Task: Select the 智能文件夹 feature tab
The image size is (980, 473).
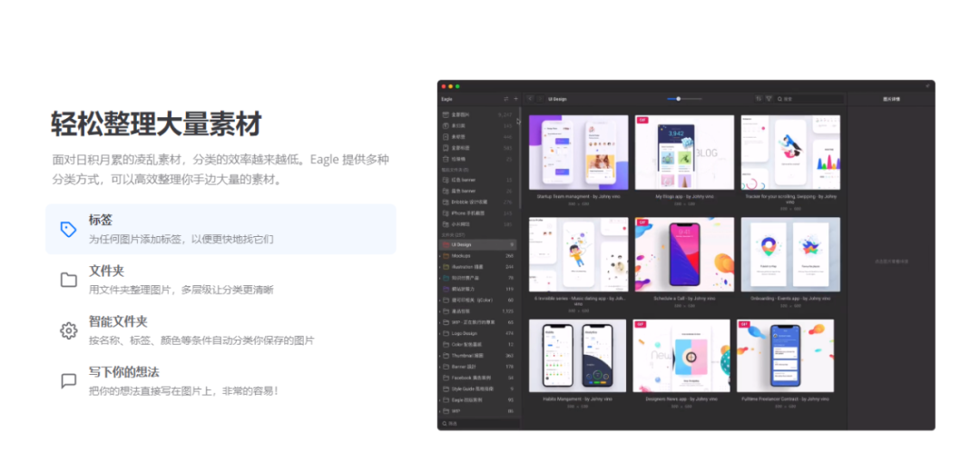Action: pos(220,330)
